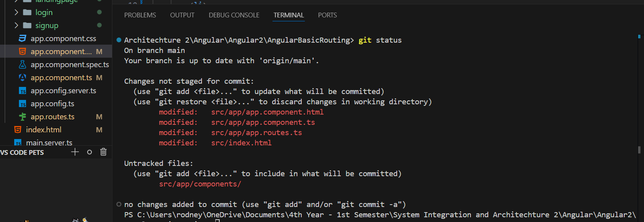
Task: Collapse the VS CODE PETS panel header
Action: 22,152
